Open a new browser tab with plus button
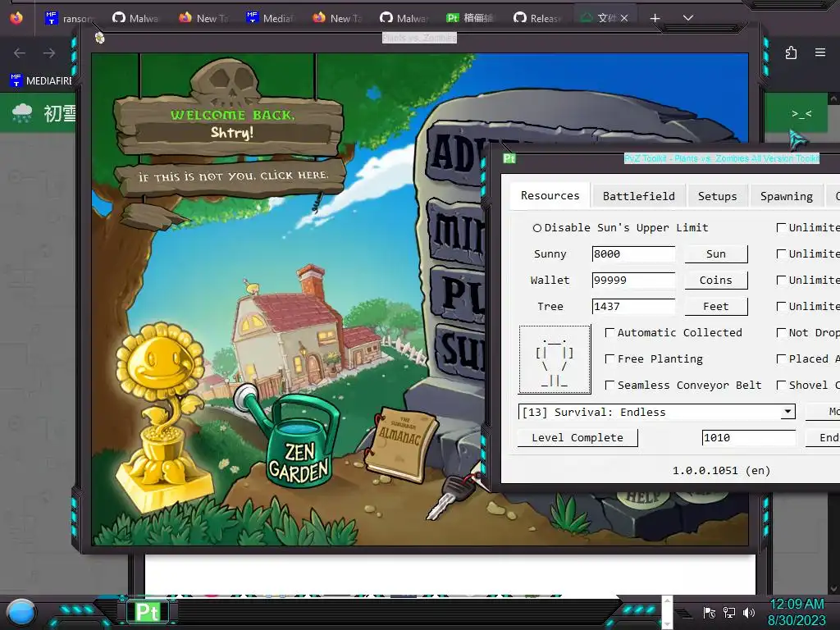The height and width of the screenshot is (630, 840). pos(655,18)
